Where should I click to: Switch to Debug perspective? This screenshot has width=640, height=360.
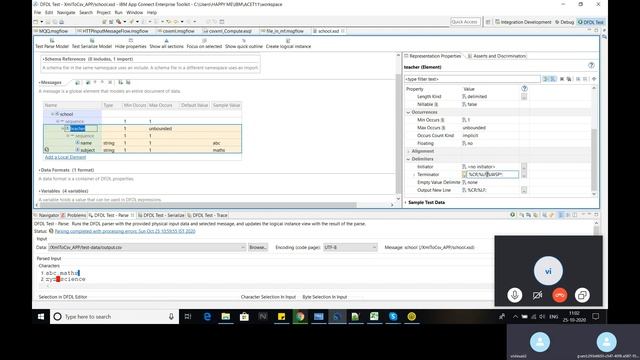(x=564, y=22)
